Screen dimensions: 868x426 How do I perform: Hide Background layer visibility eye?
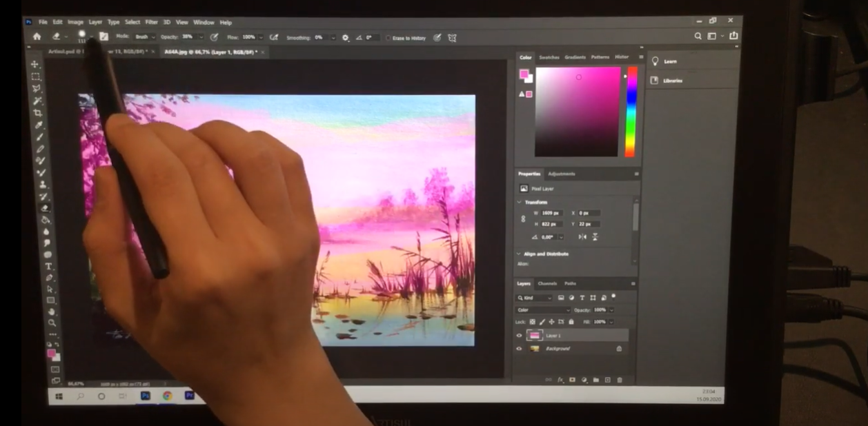click(x=519, y=349)
